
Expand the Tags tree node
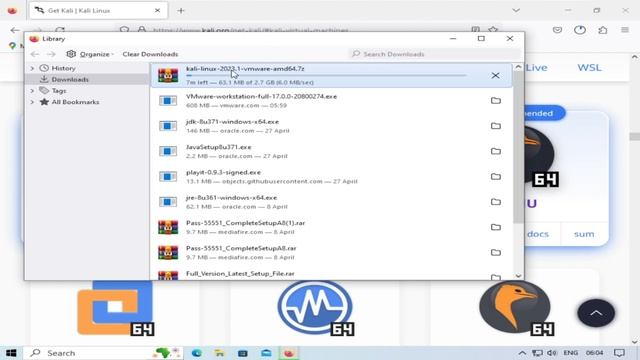tap(32, 91)
